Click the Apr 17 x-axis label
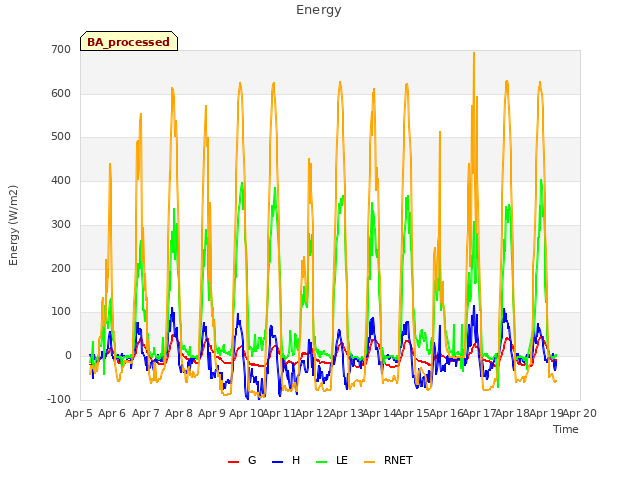This screenshot has width=640, height=480. pyautogui.click(x=480, y=413)
